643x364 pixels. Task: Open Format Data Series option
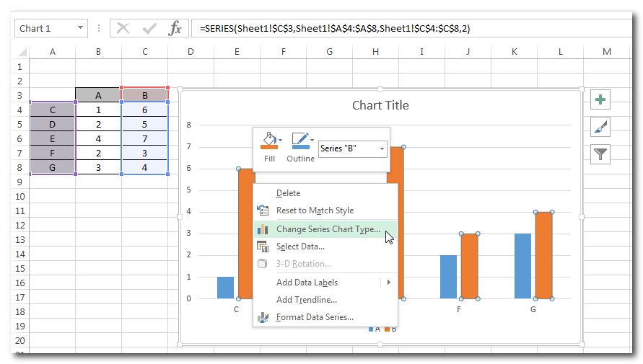coord(315,317)
